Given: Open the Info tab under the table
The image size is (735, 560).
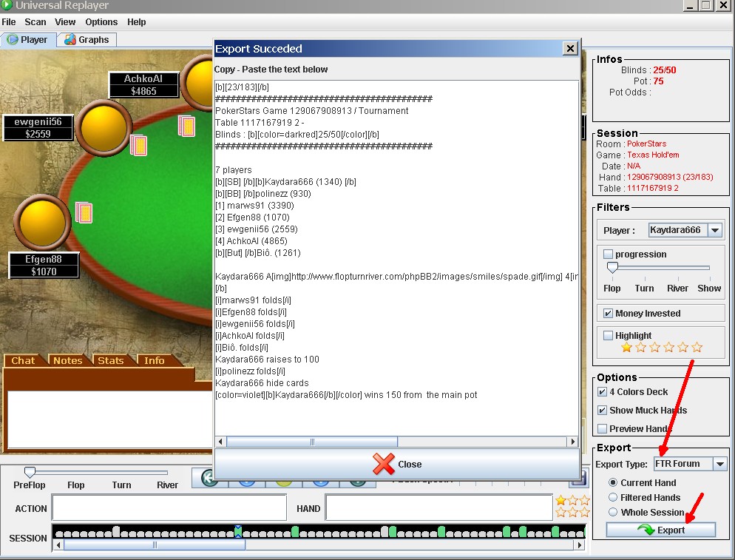Looking at the screenshot, I should [x=155, y=360].
